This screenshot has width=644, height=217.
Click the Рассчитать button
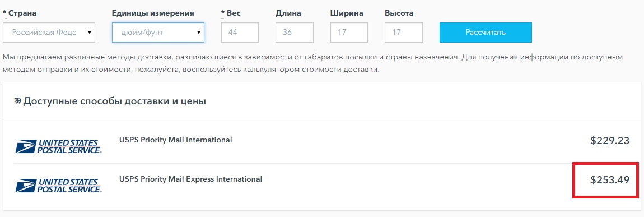tap(486, 33)
